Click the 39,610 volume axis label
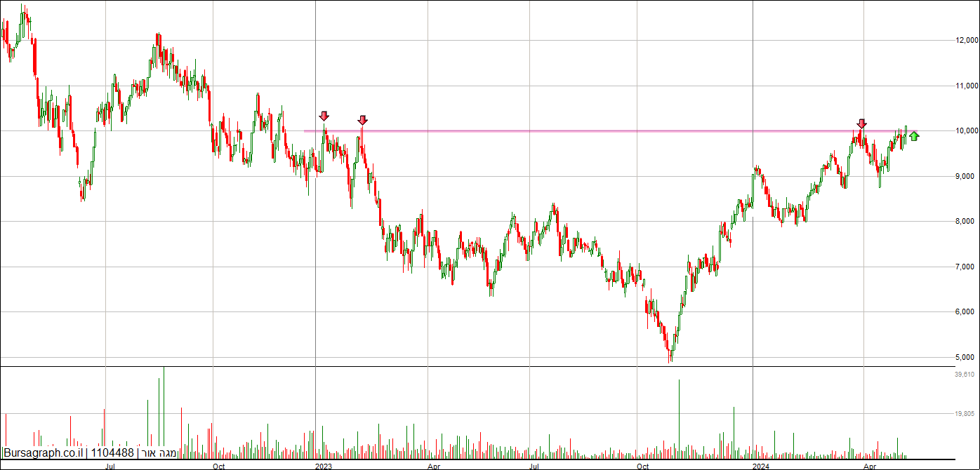Viewport: 980px width, 470px height. pyautogui.click(x=966, y=375)
